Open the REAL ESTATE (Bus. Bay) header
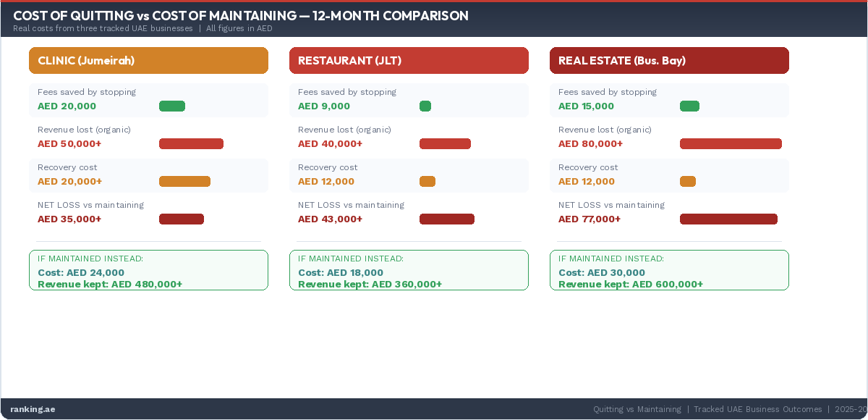This screenshot has height=420, width=868. (669, 61)
